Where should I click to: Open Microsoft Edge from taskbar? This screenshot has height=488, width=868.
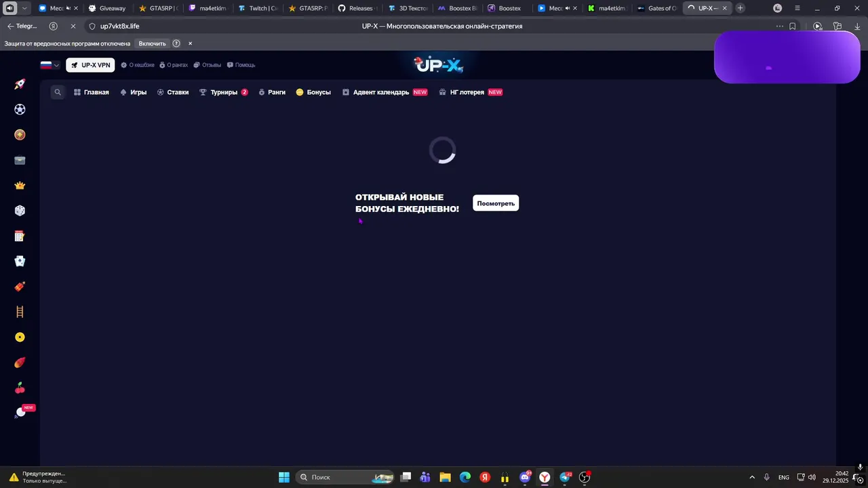[x=465, y=477]
